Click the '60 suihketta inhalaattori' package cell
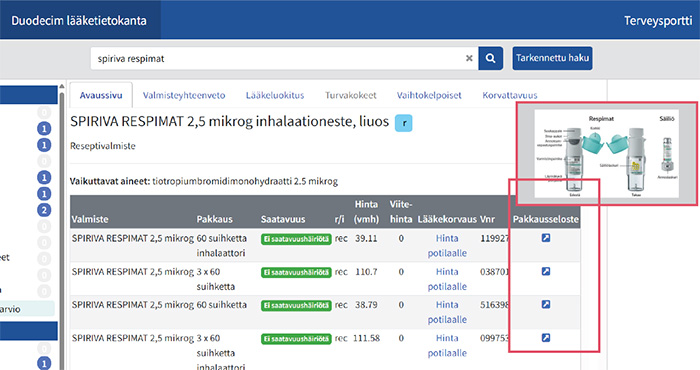The height and width of the screenshot is (370, 700). click(x=221, y=245)
